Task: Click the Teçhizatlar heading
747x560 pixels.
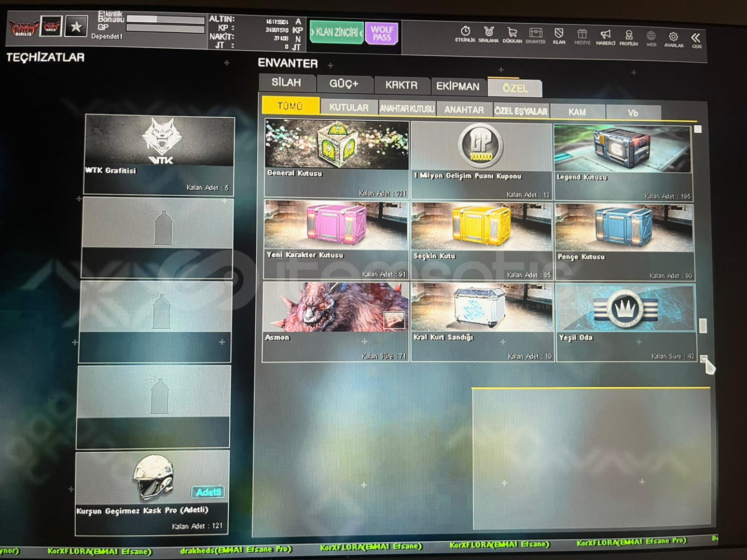Action: click(x=45, y=57)
